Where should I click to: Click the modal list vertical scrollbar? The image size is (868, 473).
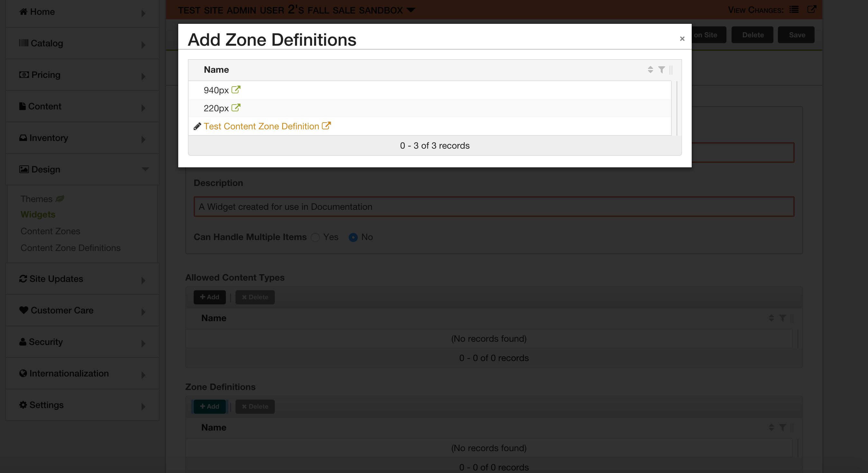(x=677, y=108)
